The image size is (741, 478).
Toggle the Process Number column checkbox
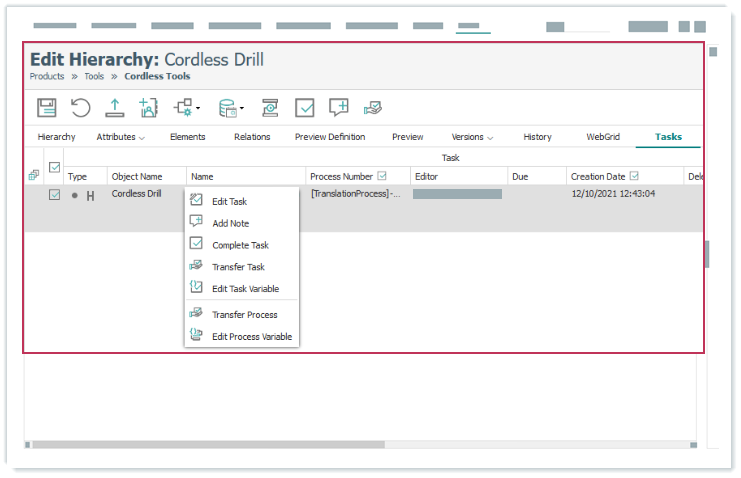coord(382,176)
